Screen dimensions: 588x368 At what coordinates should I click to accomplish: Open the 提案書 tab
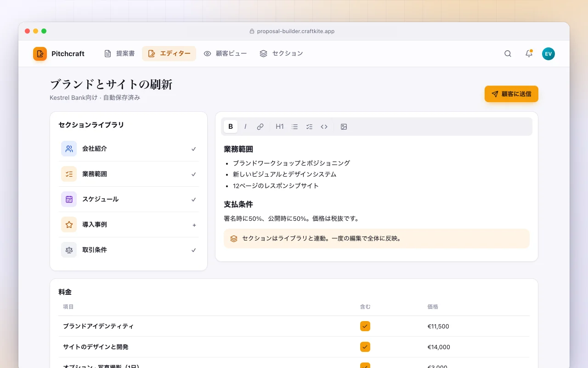pos(119,53)
